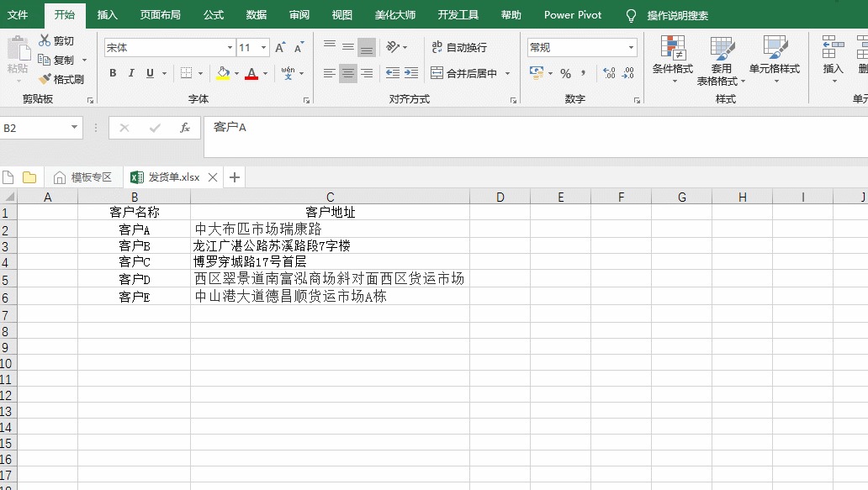Click inside the formula bar showing 客户A
Viewport: 868px width, 490px height.
tap(535, 137)
